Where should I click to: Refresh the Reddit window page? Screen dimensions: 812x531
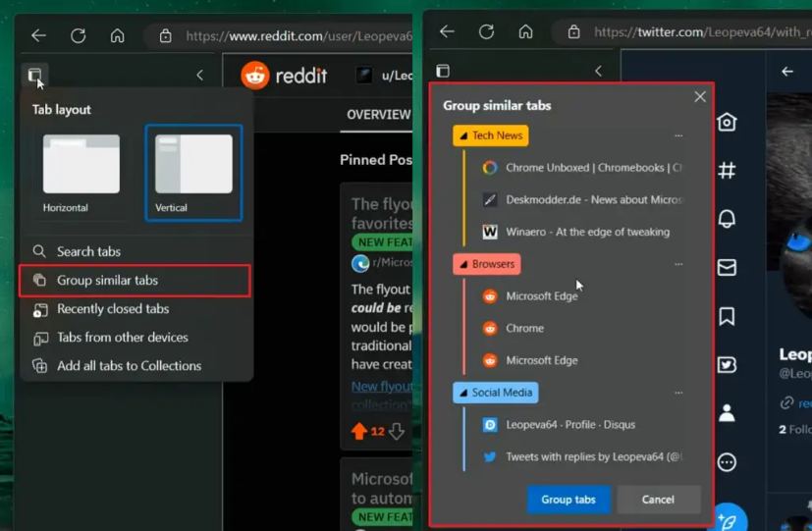(79, 35)
